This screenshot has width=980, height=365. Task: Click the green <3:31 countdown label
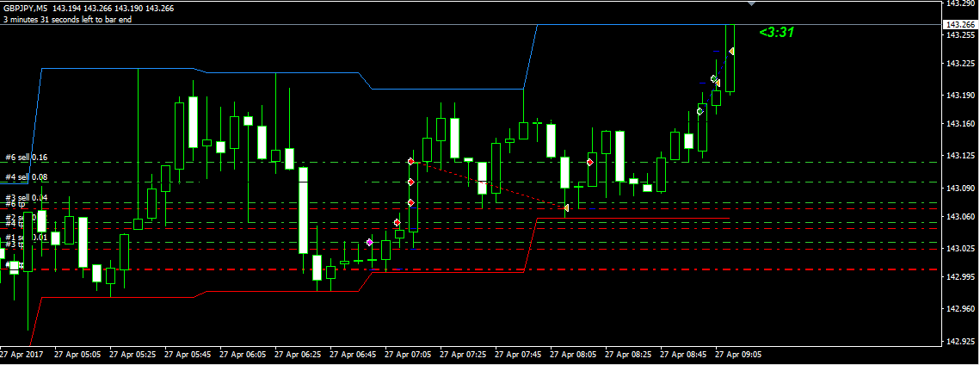(x=775, y=33)
